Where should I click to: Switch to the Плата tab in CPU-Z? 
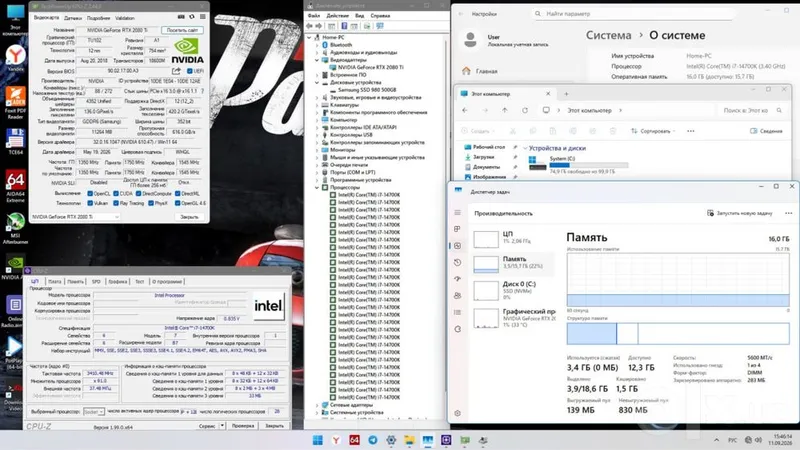[55, 282]
